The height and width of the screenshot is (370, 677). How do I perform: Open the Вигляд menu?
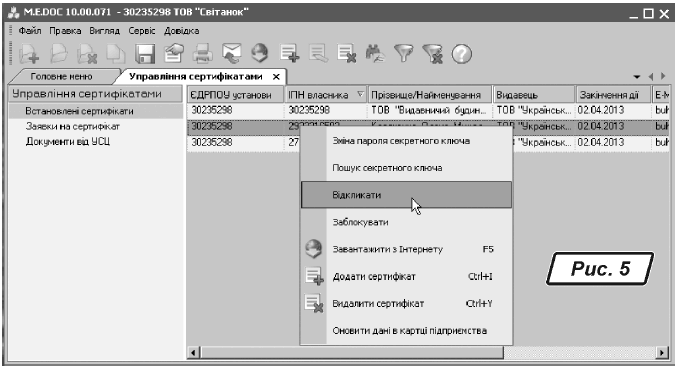[x=104, y=31]
